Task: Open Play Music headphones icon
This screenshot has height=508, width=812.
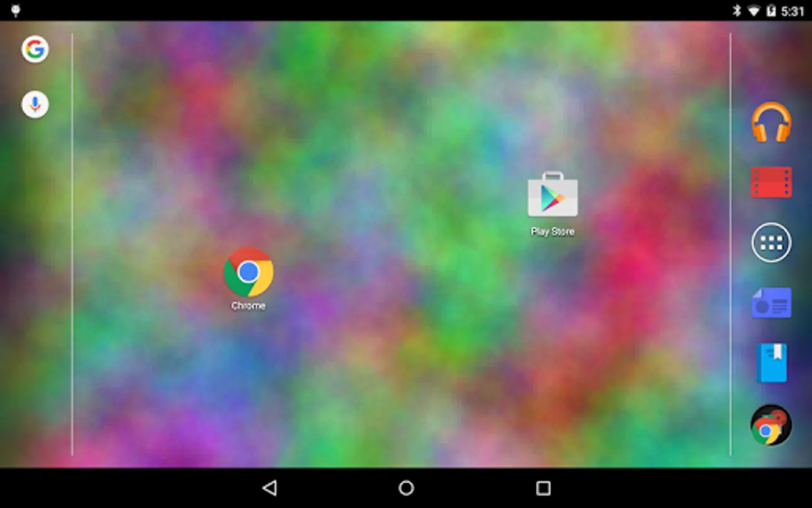Action: (771, 122)
